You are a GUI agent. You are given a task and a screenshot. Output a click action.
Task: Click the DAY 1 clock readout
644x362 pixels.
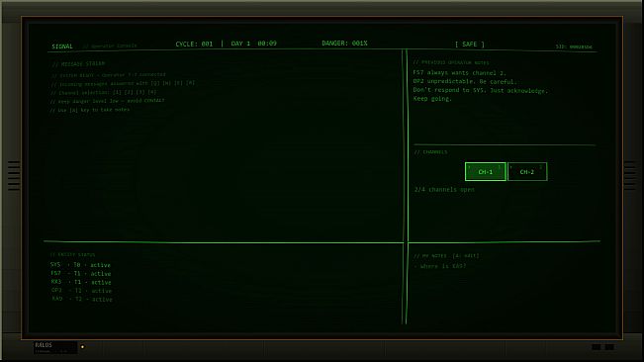tap(254, 44)
